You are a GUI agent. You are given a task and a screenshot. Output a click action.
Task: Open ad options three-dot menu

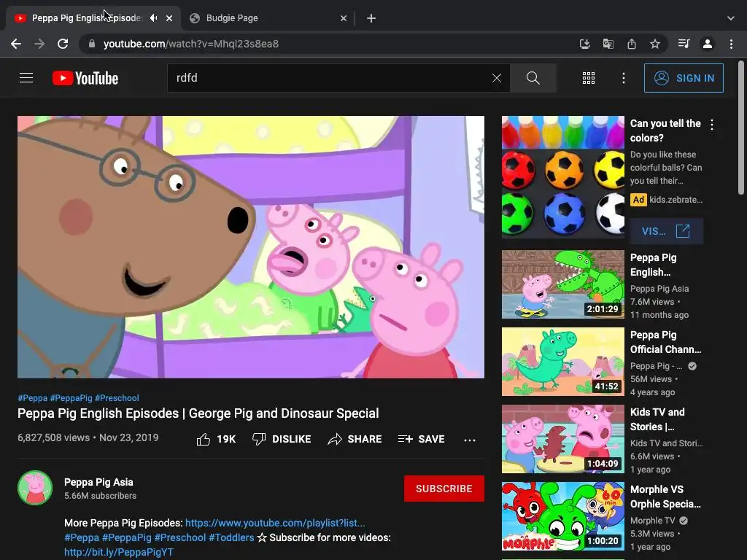(712, 125)
